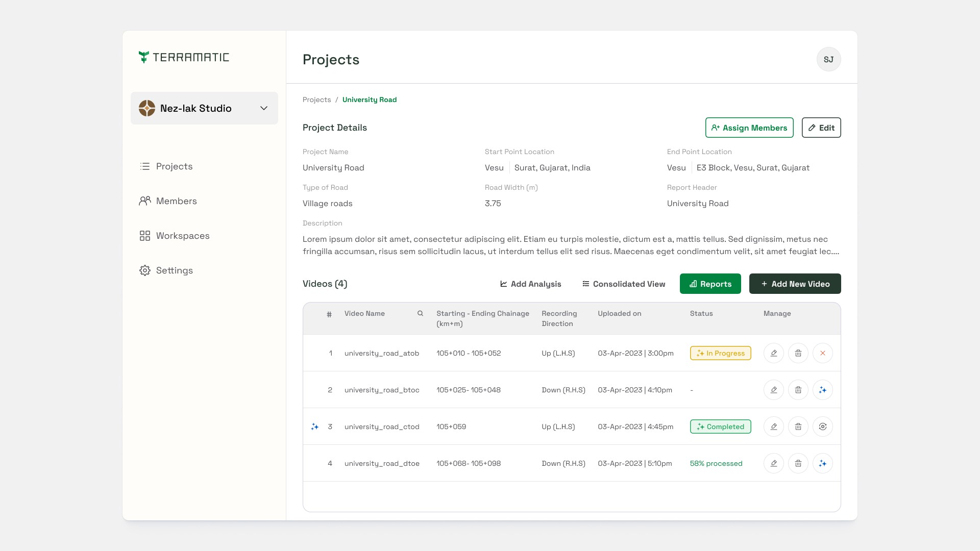Open the Members page in sidebar
This screenshot has height=551, width=980.
click(168, 201)
